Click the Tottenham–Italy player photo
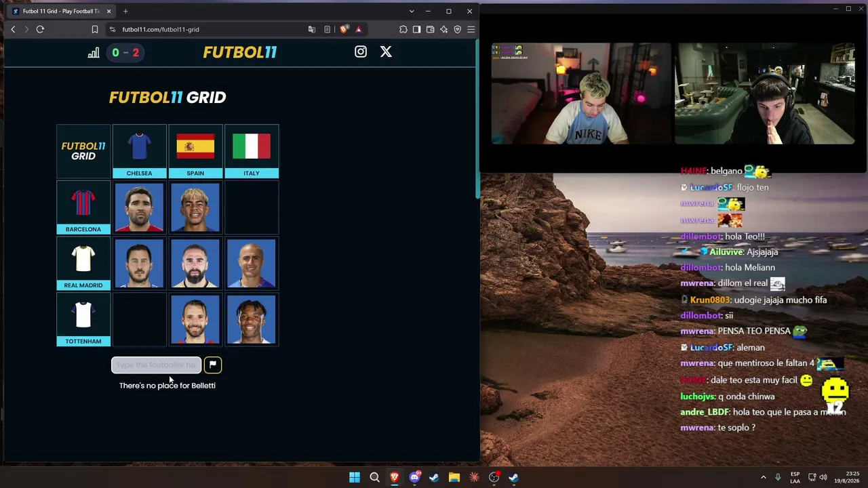The image size is (868, 488). click(252, 320)
